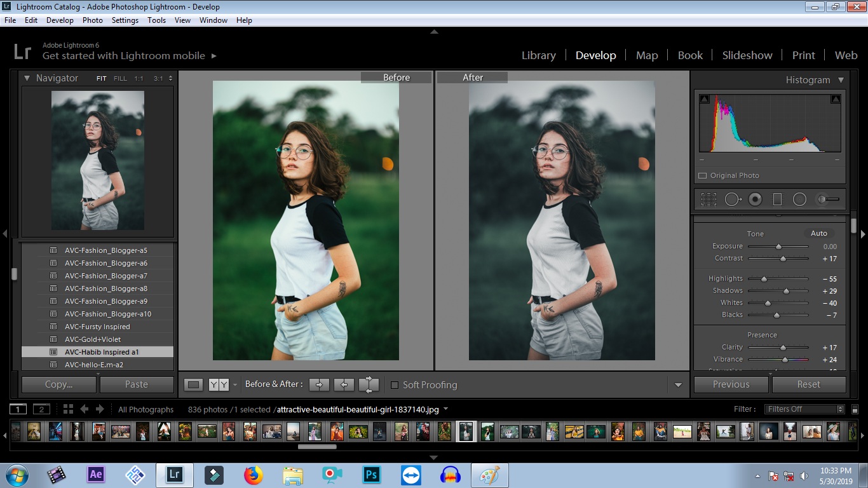
Task: Open Before/After view options dropdown
Action: click(x=235, y=384)
